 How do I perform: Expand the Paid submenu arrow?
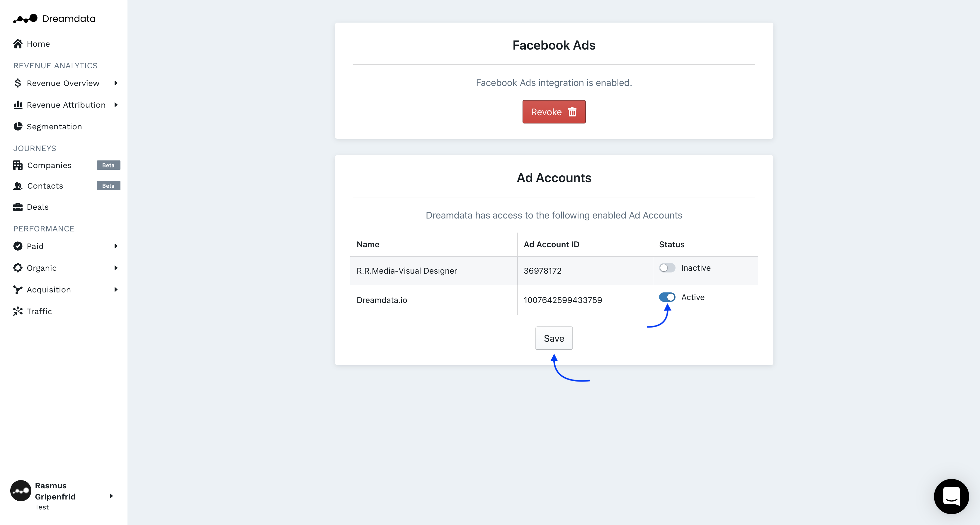(116, 246)
